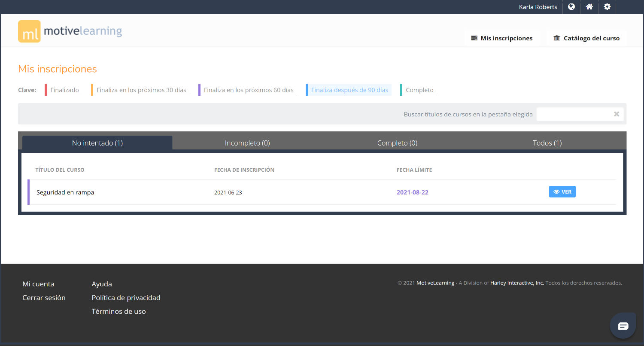Open Catálogo del curso
Screen dimensions: 644x346
pos(586,38)
